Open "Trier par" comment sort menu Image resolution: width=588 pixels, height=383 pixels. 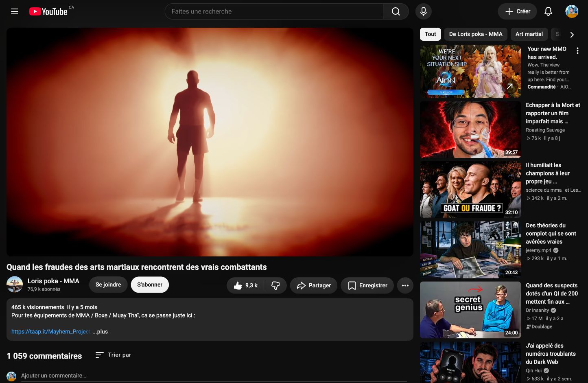tap(113, 355)
